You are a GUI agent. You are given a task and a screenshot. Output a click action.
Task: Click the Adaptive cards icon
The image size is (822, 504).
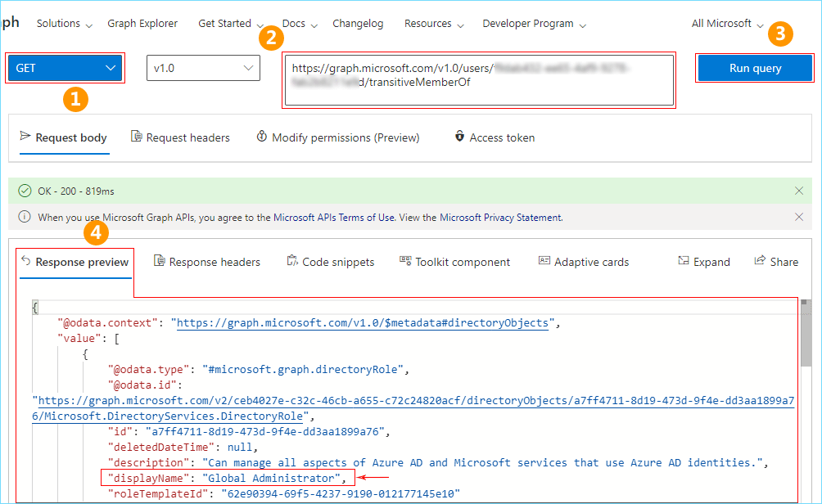(544, 261)
